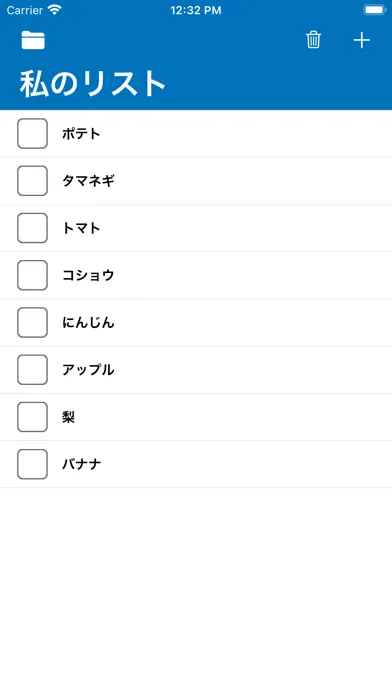This screenshot has width=392, height=696.
Task: Mark コショウ as done
Action: pos(32,275)
